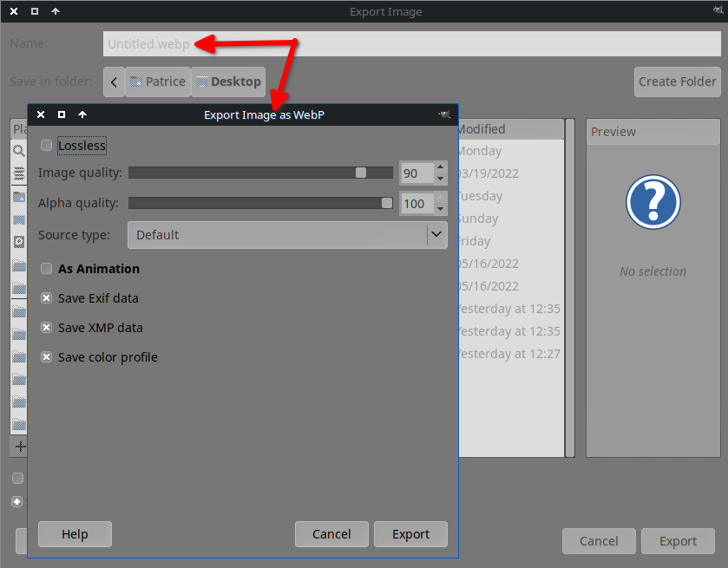Select the file row modified Friday
The image size is (728, 568).
[511, 241]
